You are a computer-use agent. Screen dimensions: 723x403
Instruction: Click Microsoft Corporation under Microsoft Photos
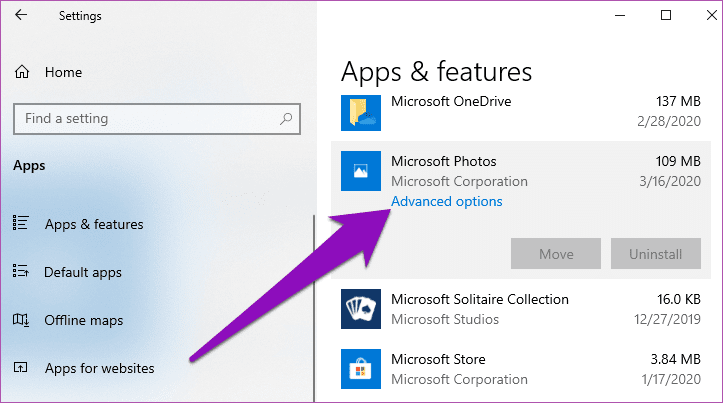coord(459,181)
